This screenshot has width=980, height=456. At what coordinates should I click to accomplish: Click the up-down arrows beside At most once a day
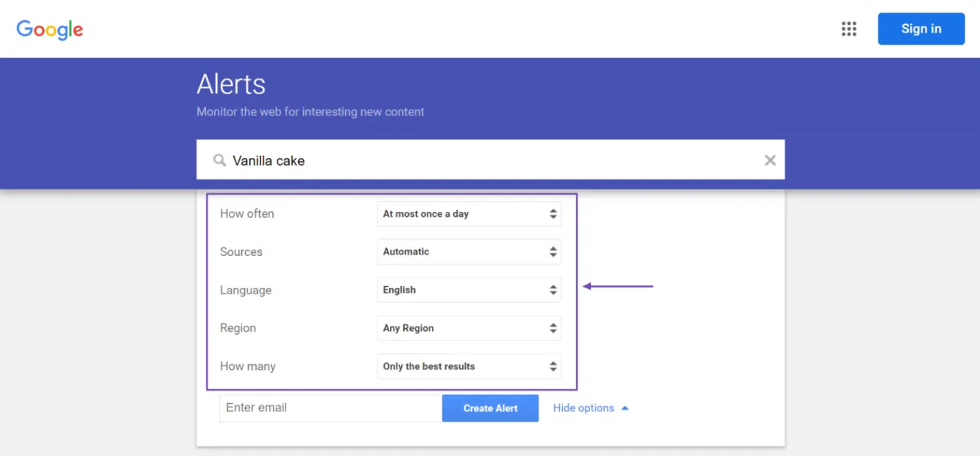(x=553, y=213)
